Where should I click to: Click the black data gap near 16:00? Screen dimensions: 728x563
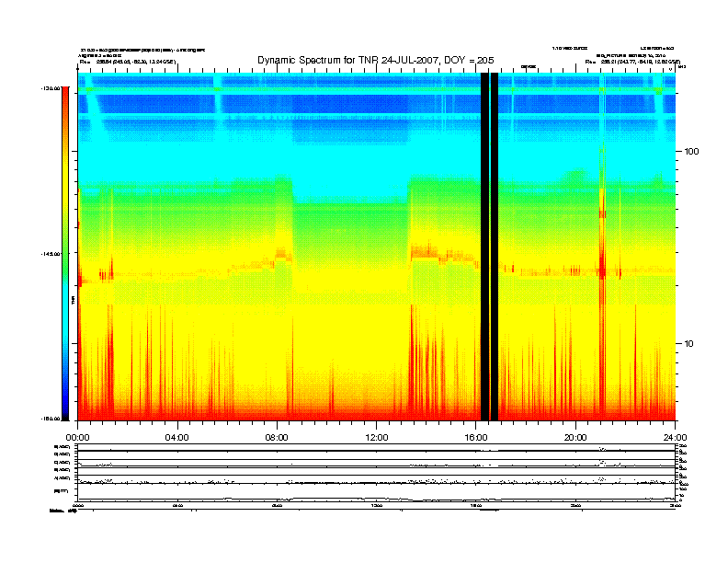(489, 247)
